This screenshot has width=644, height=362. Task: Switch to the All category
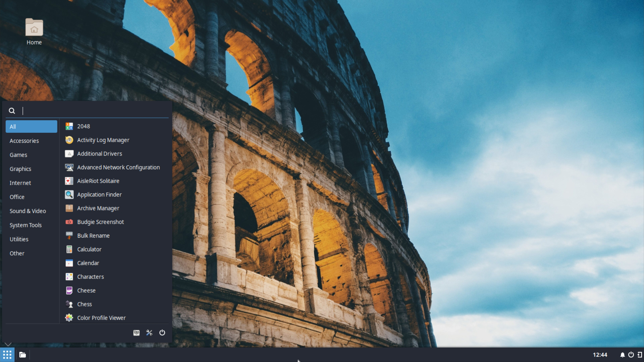(x=31, y=127)
